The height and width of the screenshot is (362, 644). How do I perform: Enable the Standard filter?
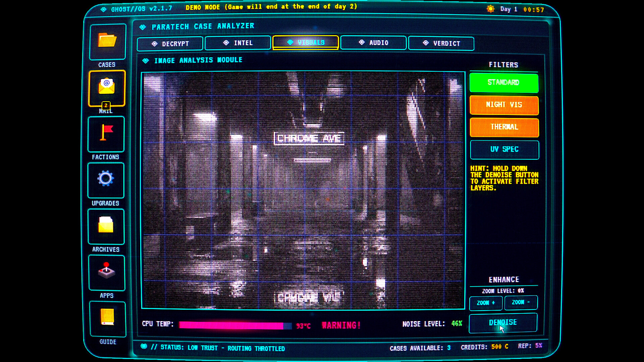504,82
